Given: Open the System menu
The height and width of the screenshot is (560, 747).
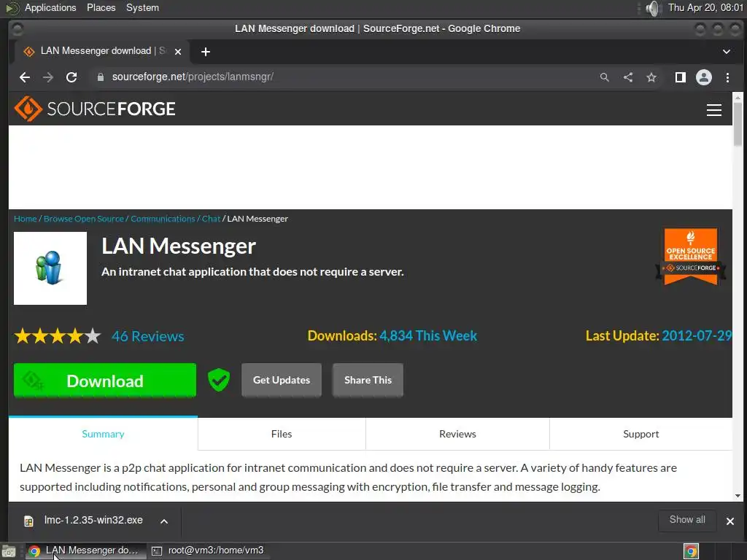Looking at the screenshot, I should [x=142, y=7].
